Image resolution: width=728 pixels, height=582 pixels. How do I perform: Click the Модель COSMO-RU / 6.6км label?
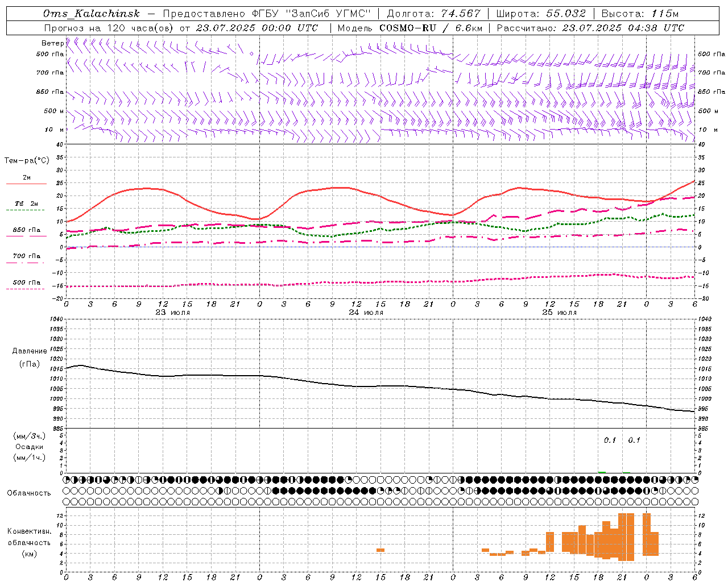coord(410,28)
